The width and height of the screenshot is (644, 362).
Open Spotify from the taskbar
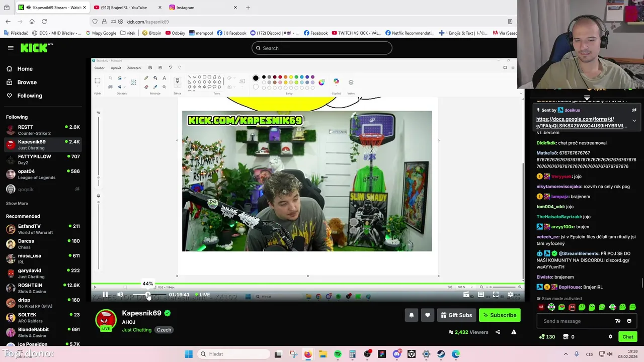pyautogui.click(x=338, y=354)
